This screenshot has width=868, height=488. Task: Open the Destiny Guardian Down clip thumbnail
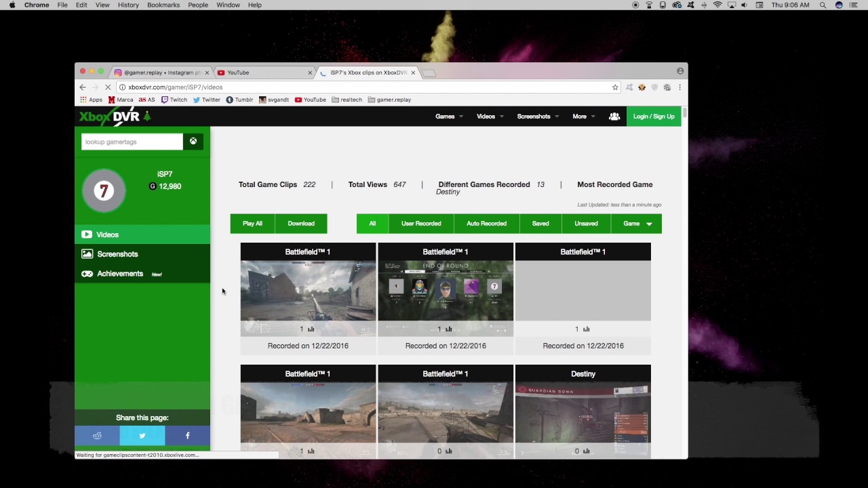tap(583, 420)
